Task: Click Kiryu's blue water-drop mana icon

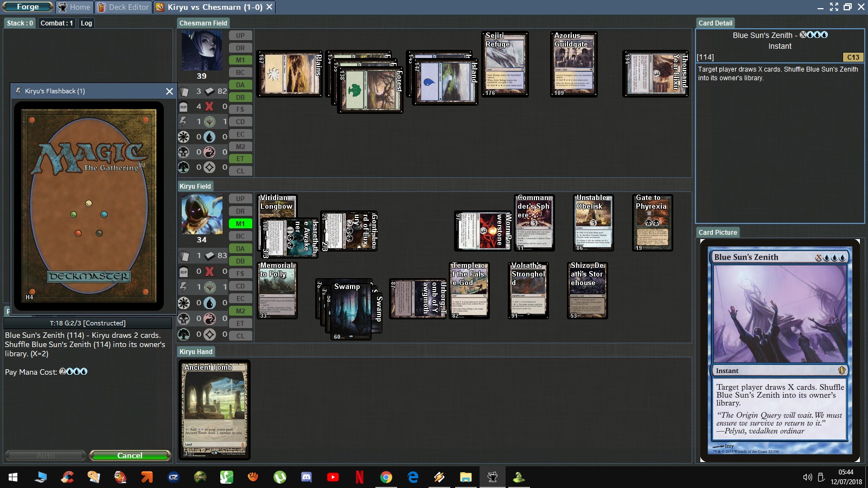Action: [209, 303]
